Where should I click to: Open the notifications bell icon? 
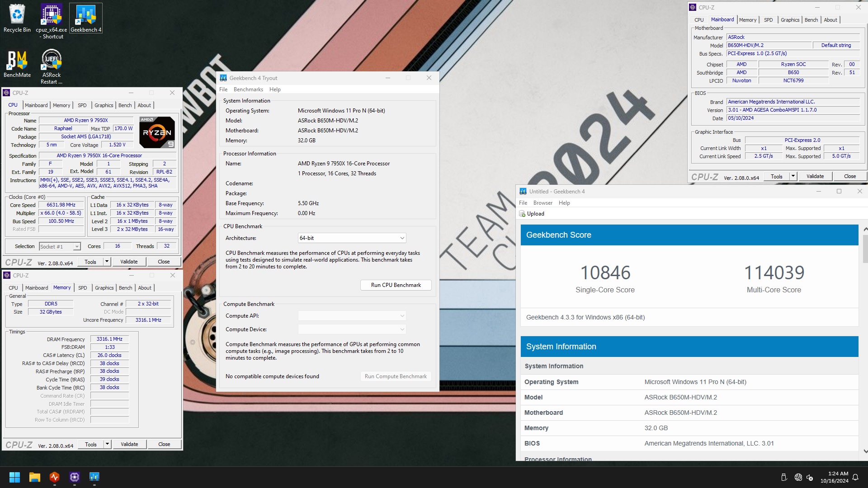[855, 477]
